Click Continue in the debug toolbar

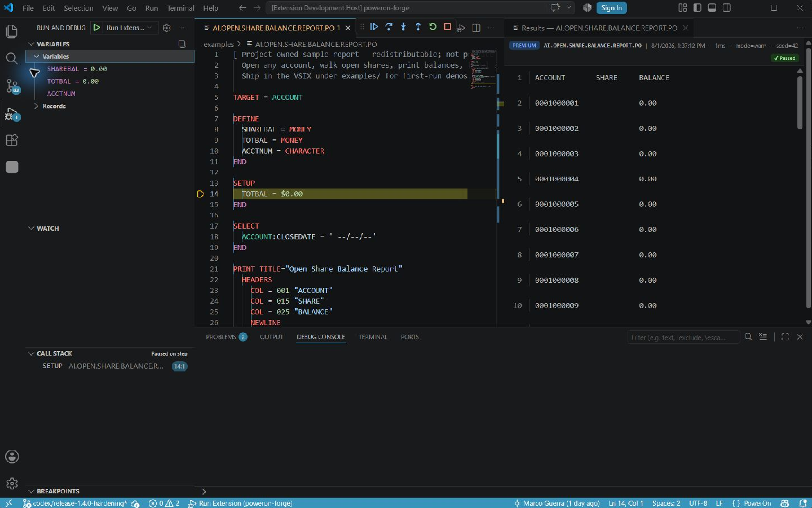(x=374, y=27)
